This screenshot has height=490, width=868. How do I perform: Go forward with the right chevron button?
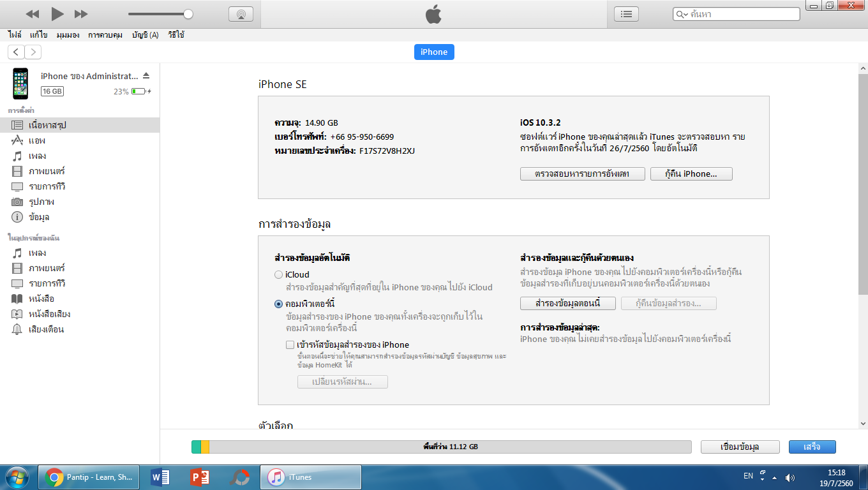pos(33,52)
